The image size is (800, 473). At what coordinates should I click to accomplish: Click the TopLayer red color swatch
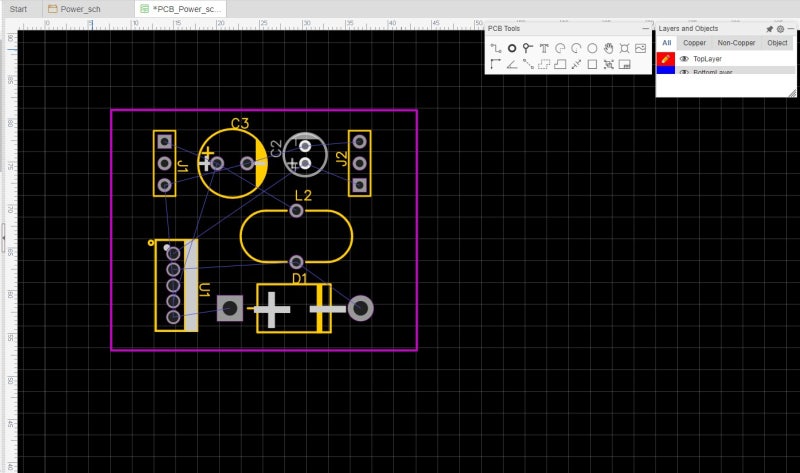click(665, 59)
